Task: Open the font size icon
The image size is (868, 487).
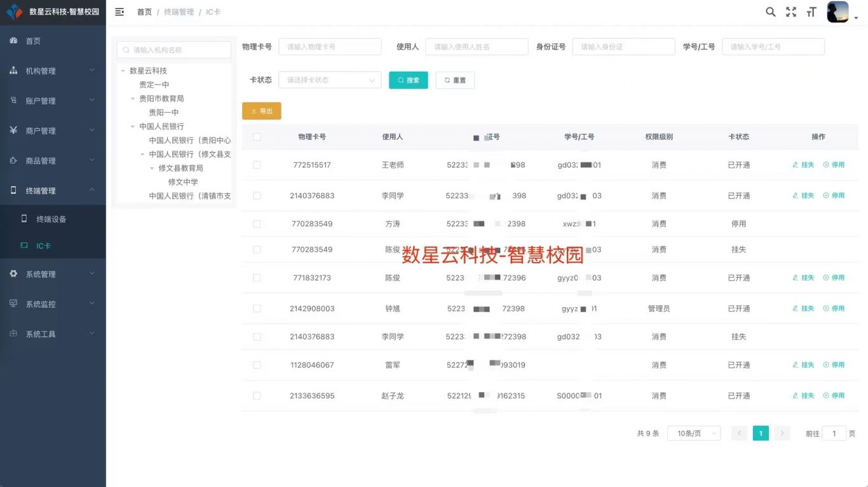Action: point(811,11)
